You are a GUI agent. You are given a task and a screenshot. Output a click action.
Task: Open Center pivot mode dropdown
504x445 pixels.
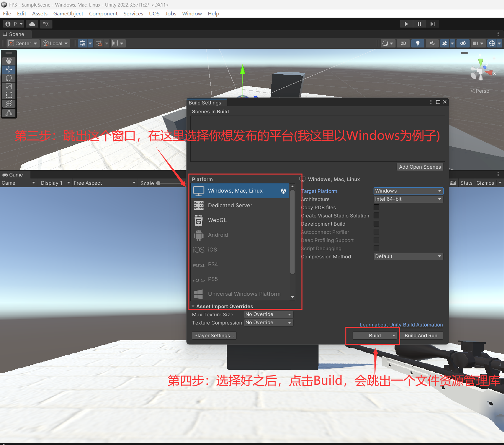23,43
